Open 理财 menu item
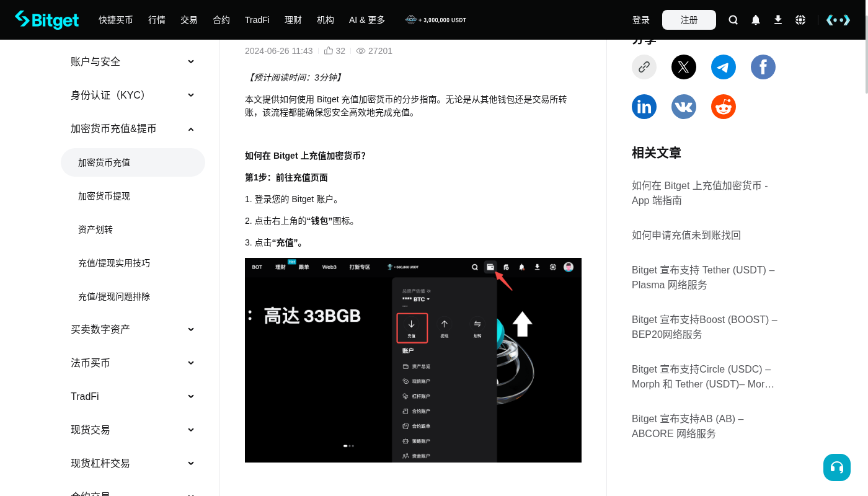 point(293,20)
